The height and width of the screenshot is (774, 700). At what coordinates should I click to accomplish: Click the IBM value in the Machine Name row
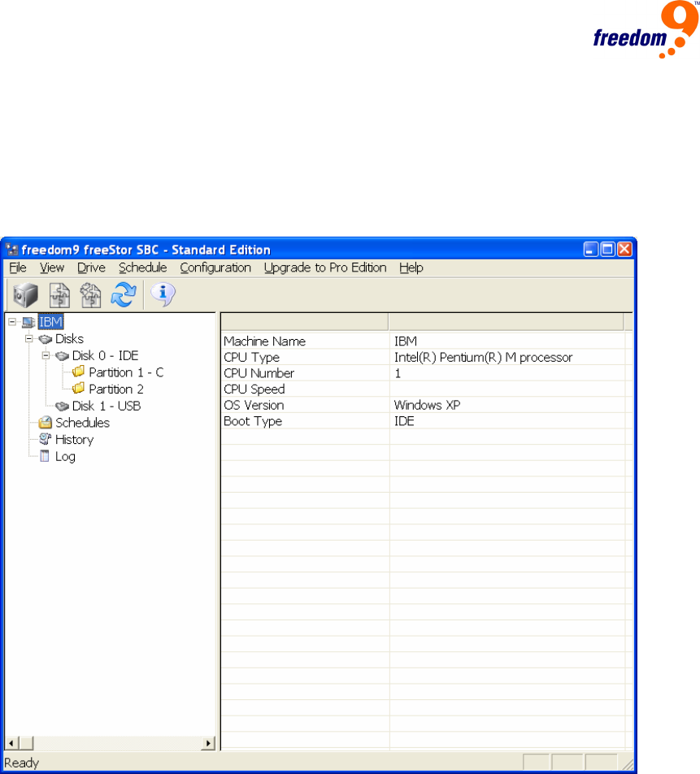pyautogui.click(x=406, y=341)
